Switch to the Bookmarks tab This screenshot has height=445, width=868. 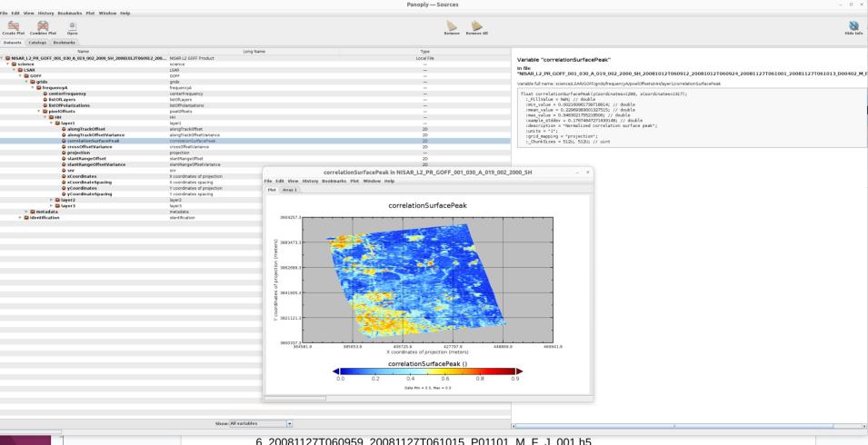point(65,43)
